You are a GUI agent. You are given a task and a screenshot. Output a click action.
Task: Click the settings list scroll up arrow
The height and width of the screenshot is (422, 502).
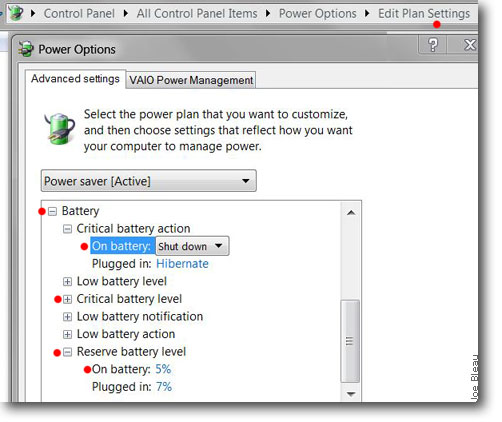tap(351, 213)
